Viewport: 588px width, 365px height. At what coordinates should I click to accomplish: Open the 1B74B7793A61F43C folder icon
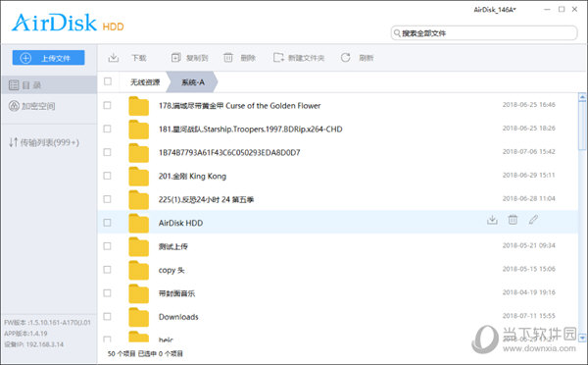point(139,153)
